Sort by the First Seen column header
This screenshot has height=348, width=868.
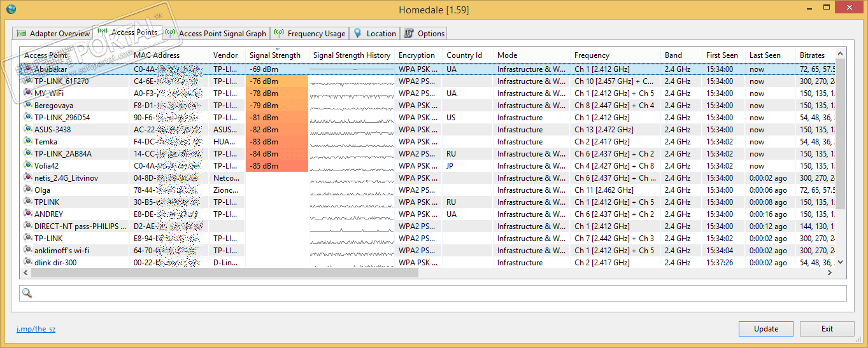tap(723, 55)
